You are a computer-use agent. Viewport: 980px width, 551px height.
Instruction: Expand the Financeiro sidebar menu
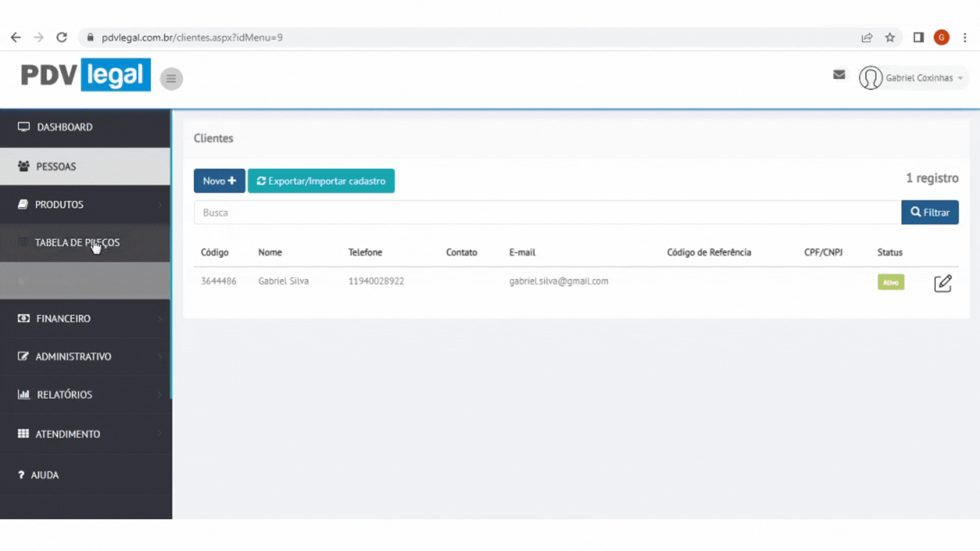63,319
